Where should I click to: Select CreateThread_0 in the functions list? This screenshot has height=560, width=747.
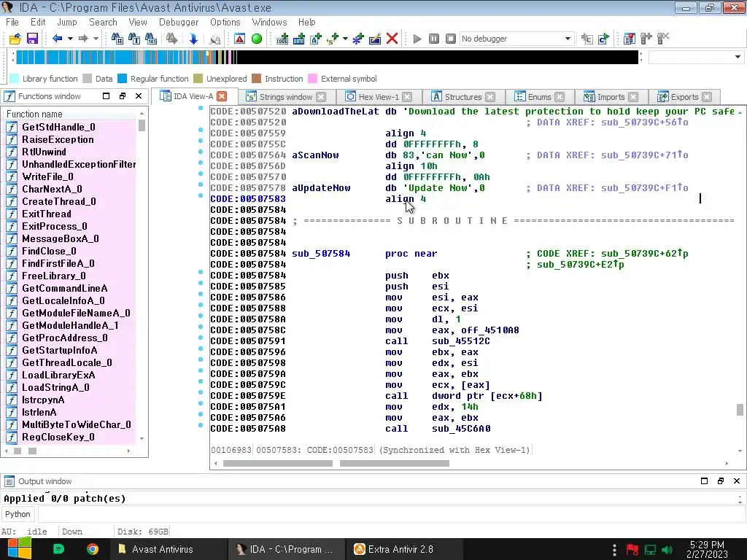tap(58, 201)
